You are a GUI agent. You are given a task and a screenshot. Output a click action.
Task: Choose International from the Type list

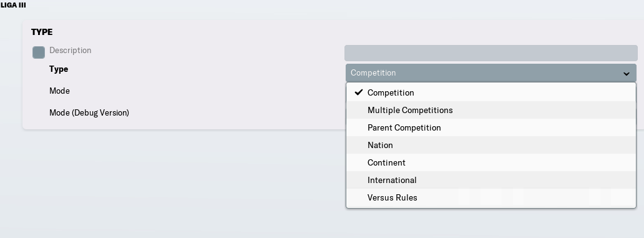coord(491,180)
